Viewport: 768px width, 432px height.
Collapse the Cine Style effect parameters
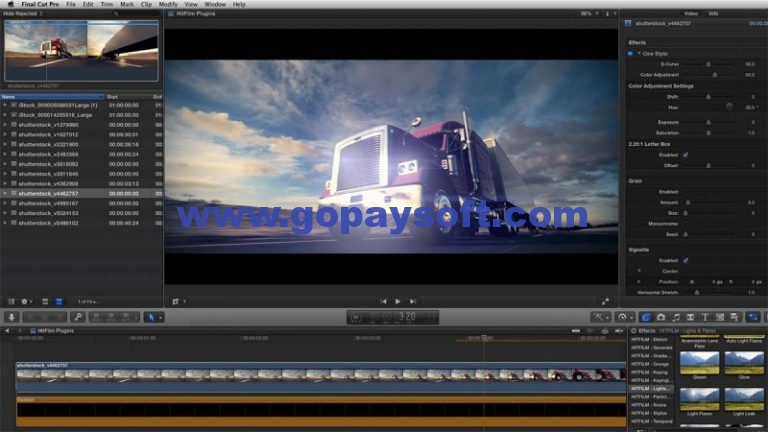[x=639, y=53]
